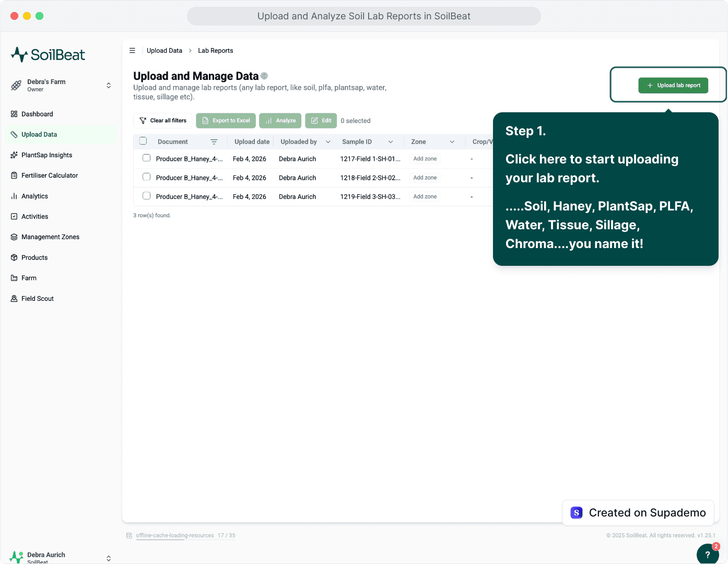
Task: Click the SoilBeat logo
Action: [48, 54]
